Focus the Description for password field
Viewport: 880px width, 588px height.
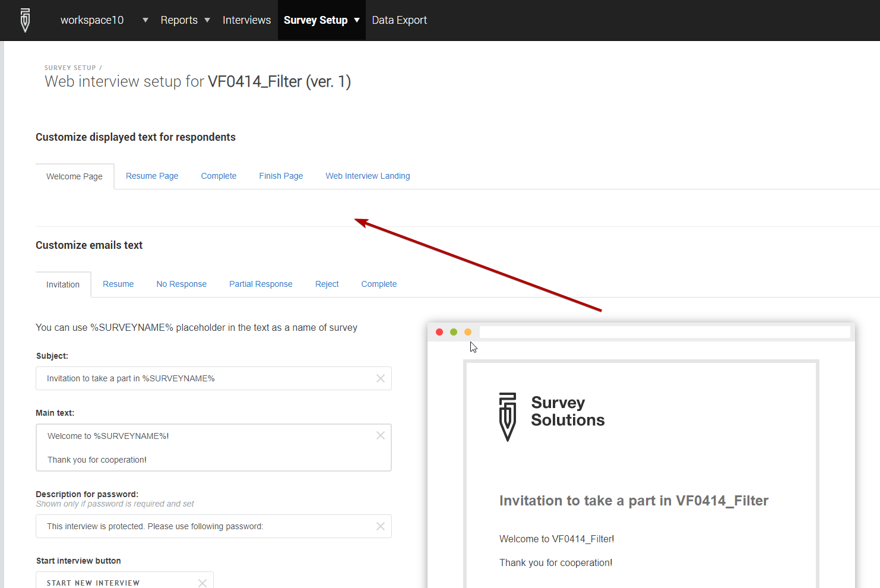214,526
